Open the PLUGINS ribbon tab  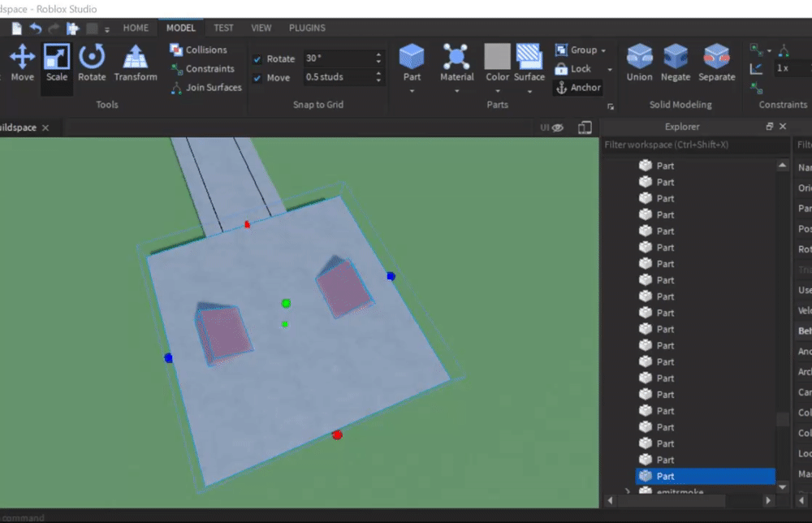point(307,28)
